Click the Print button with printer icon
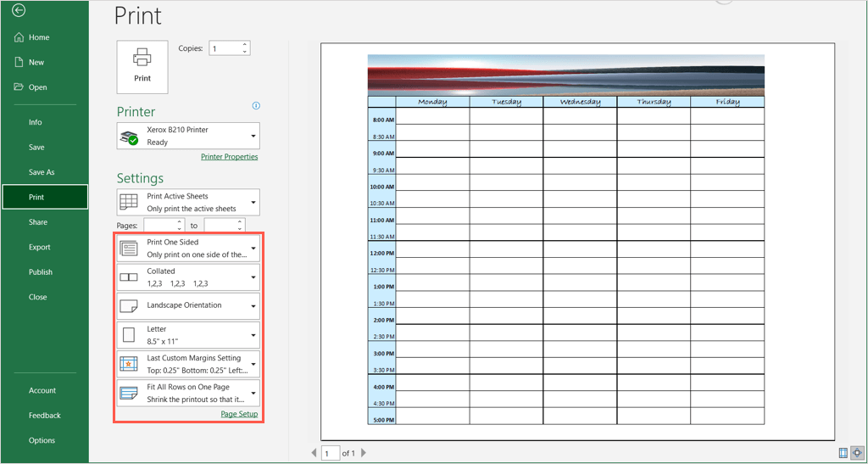This screenshot has width=868, height=464. [x=142, y=65]
